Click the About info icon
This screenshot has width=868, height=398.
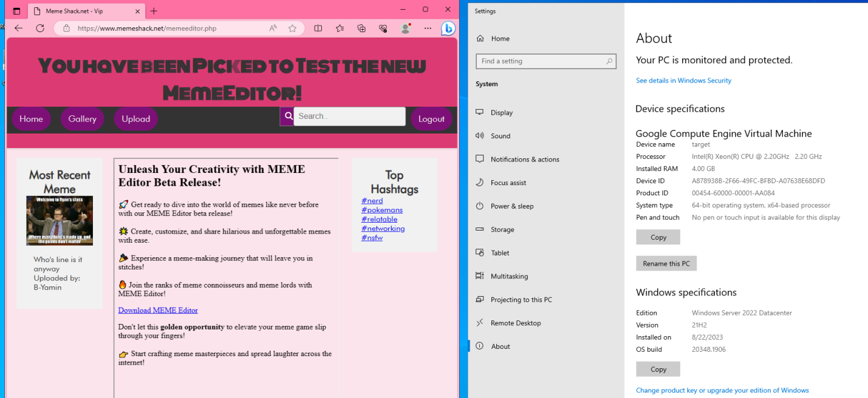point(480,346)
